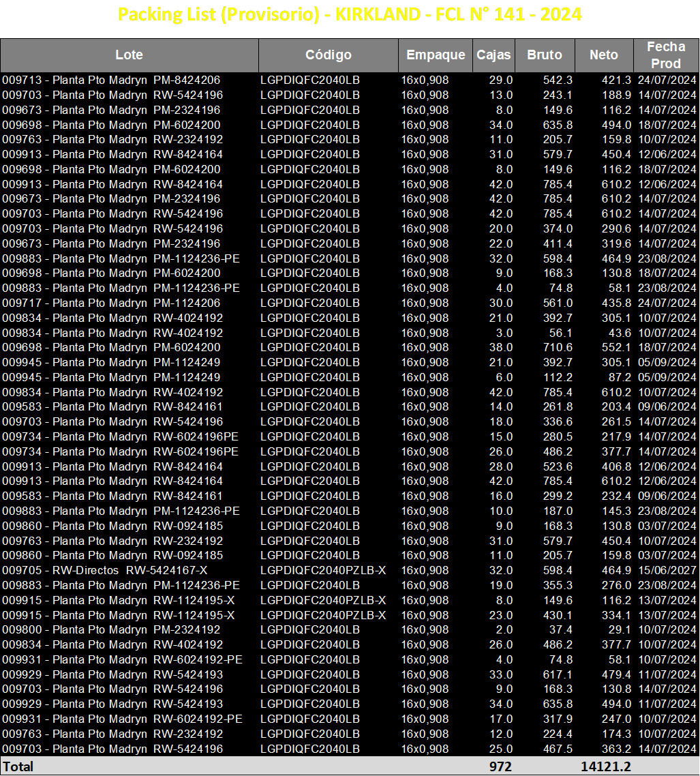Select lot cell 009705 - RW-Directos RW-5424167-X
The image size is (700, 776).
[x=105, y=570]
